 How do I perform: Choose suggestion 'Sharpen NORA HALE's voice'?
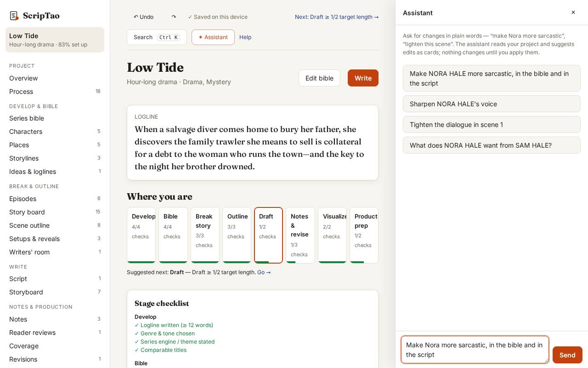[x=492, y=104]
